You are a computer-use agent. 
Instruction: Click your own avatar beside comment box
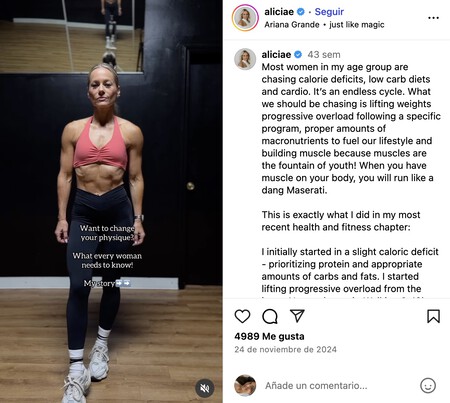tap(245, 385)
